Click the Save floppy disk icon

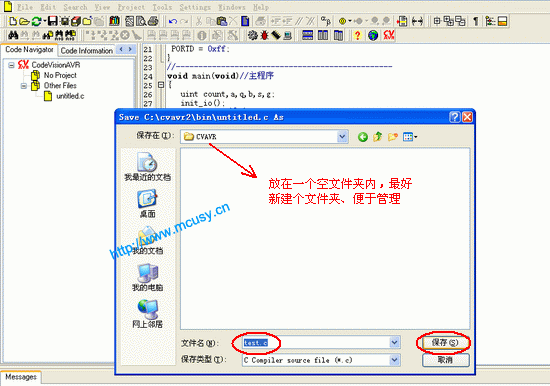pyautogui.click(x=53, y=21)
